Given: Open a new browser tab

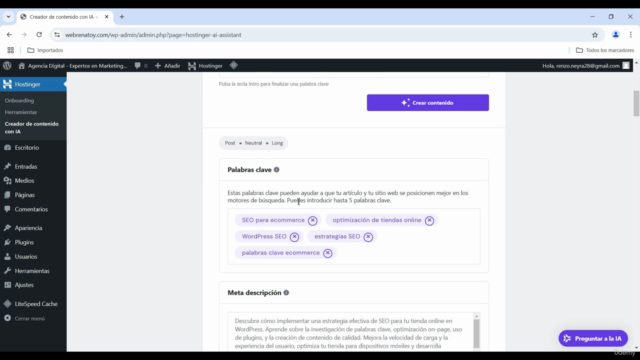Looking at the screenshot, I should click(x=122, y=17).
